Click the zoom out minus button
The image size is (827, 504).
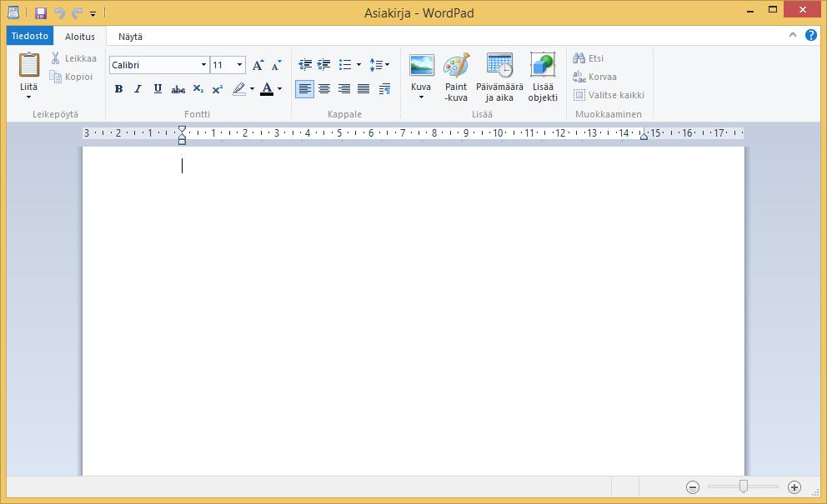693,487
